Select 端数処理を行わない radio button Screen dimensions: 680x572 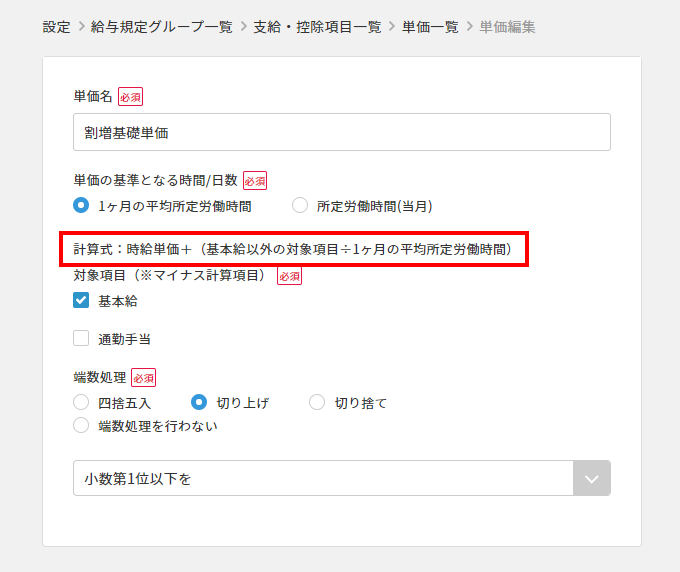coord(82,426)
